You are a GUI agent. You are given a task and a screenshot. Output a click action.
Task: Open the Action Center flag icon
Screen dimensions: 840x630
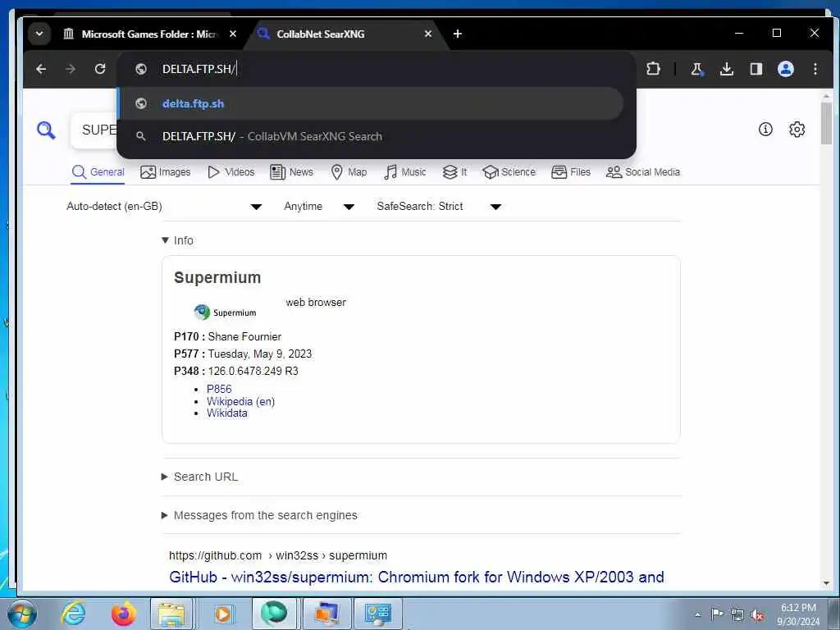[717, 614]
